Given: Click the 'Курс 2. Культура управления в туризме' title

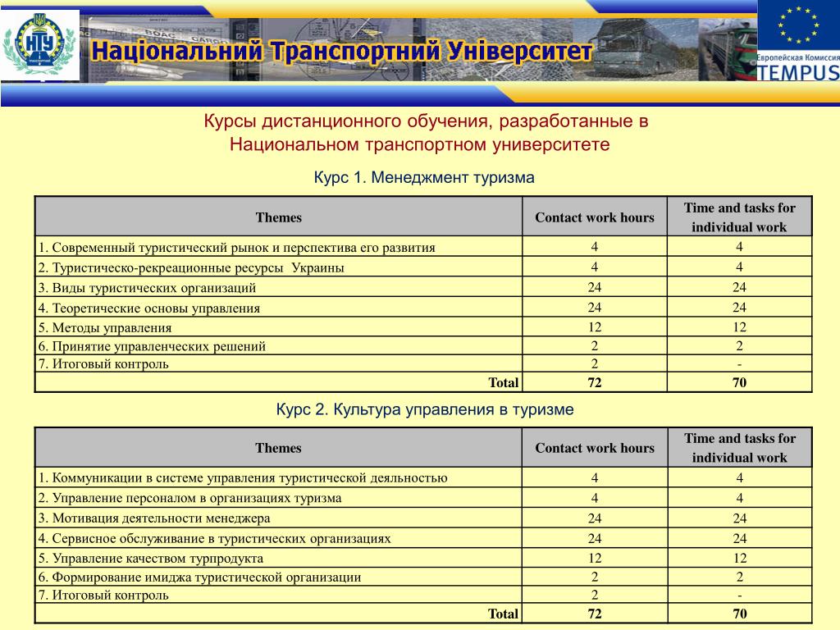Looking at the screenshot, I should (x=425, y=410).
